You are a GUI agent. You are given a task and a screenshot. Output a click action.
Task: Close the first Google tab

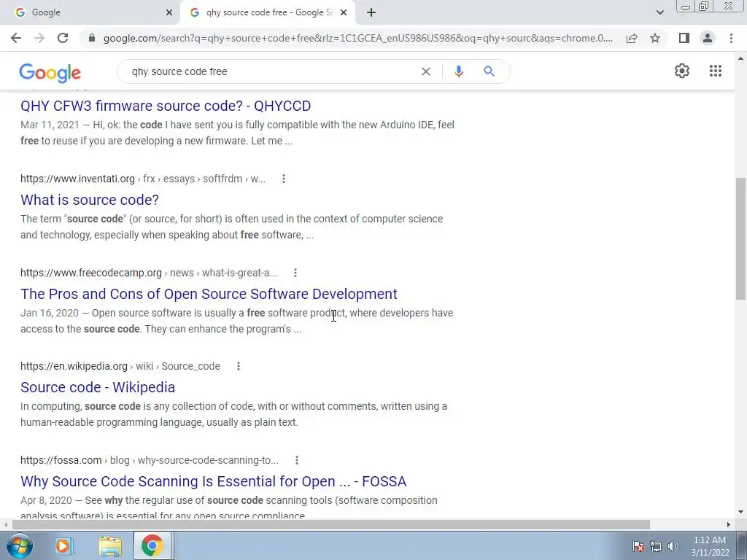coord(169,12)
